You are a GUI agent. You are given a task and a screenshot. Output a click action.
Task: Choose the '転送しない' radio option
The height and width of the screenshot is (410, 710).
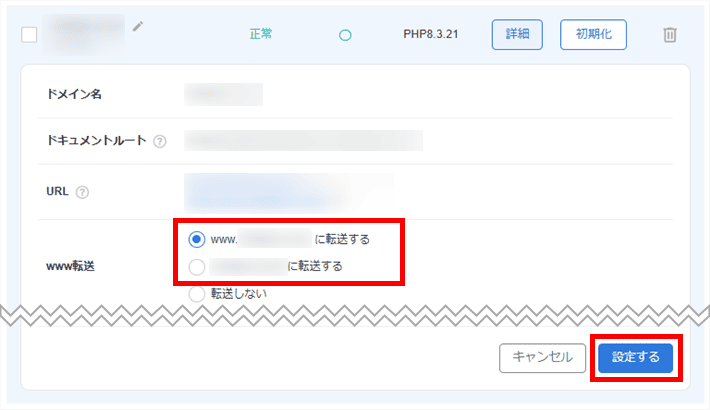[x=197, y=294]
